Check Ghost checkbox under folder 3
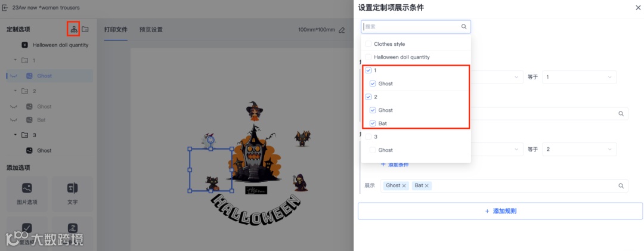Image resolution: width=644 pixels, height=251 pixels. tap(373, 150)
